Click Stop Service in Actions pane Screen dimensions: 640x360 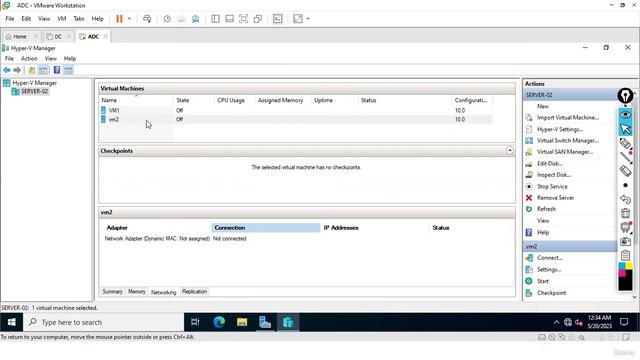(x=552, y=187)
